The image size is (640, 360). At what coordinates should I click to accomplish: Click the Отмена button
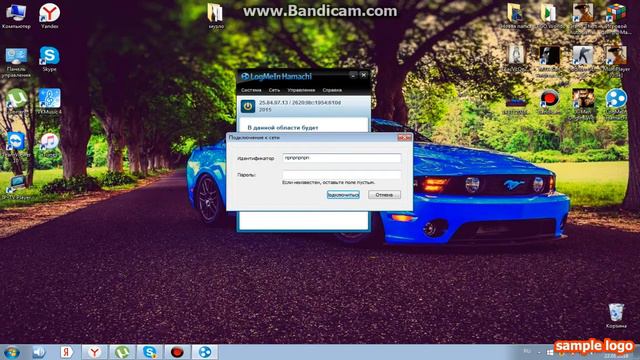click(384, 195)
